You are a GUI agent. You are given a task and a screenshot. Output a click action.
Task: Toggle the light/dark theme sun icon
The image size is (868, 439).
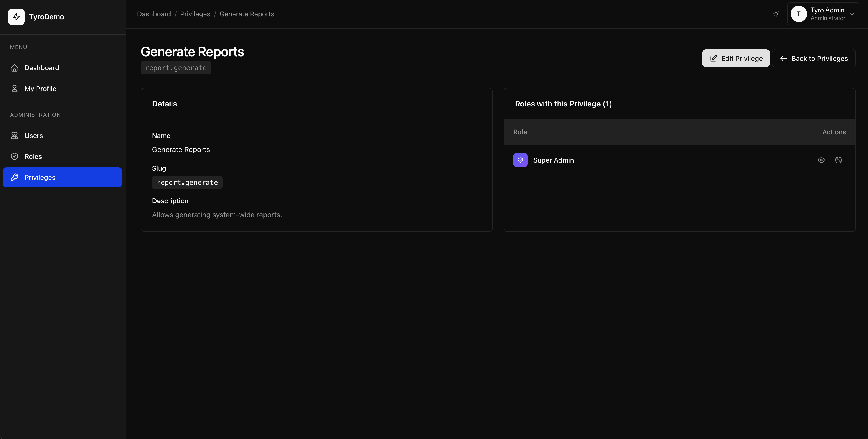pyautogui.click(x=776, y=14)
